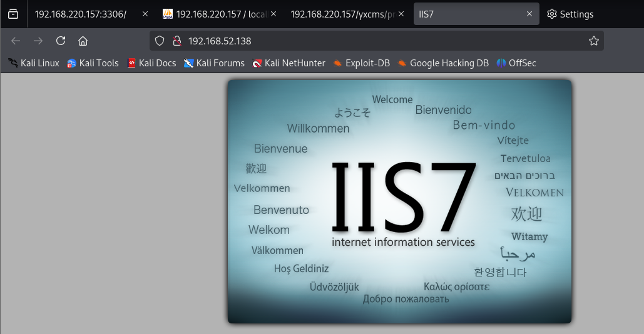
Task: Click the address bar showing 192.168.52.138
Action: pyautogui.click(x=377, y=41)
